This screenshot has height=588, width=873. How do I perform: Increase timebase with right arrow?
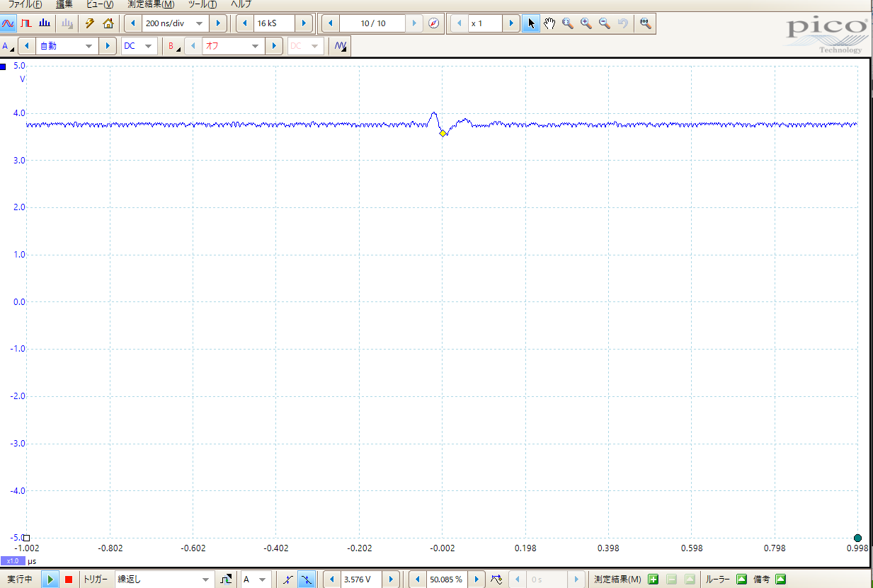[218, 23]
